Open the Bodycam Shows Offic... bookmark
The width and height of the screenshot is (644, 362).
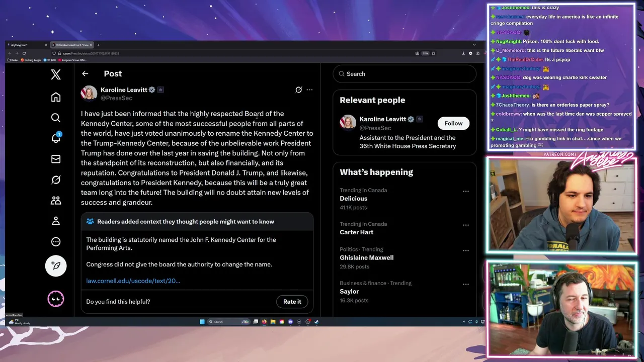click(72, 60)
